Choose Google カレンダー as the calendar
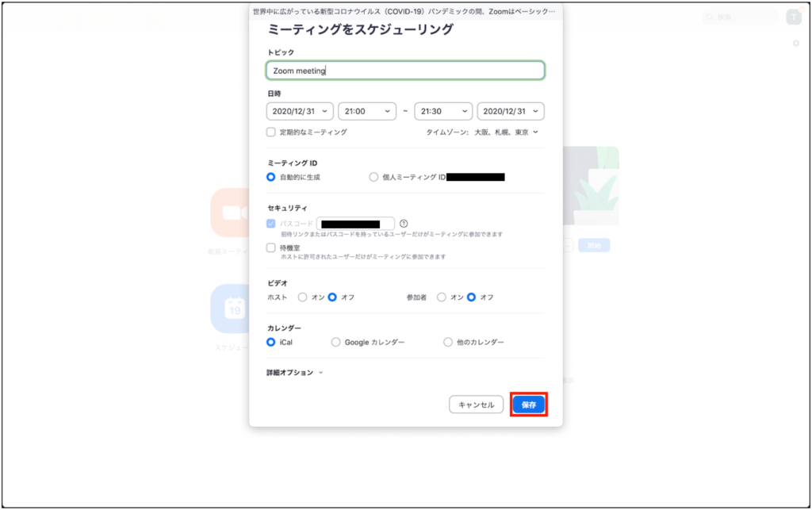 pos(336,343)
